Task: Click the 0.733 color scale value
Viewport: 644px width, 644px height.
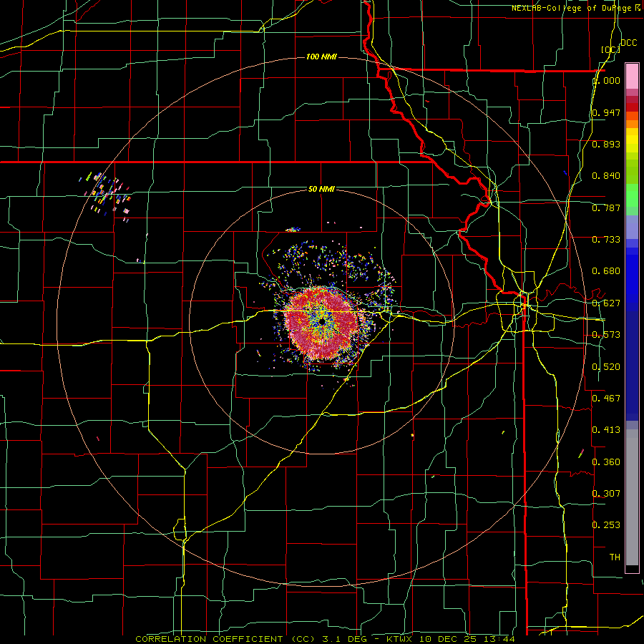Action: (x=606, y=240)
